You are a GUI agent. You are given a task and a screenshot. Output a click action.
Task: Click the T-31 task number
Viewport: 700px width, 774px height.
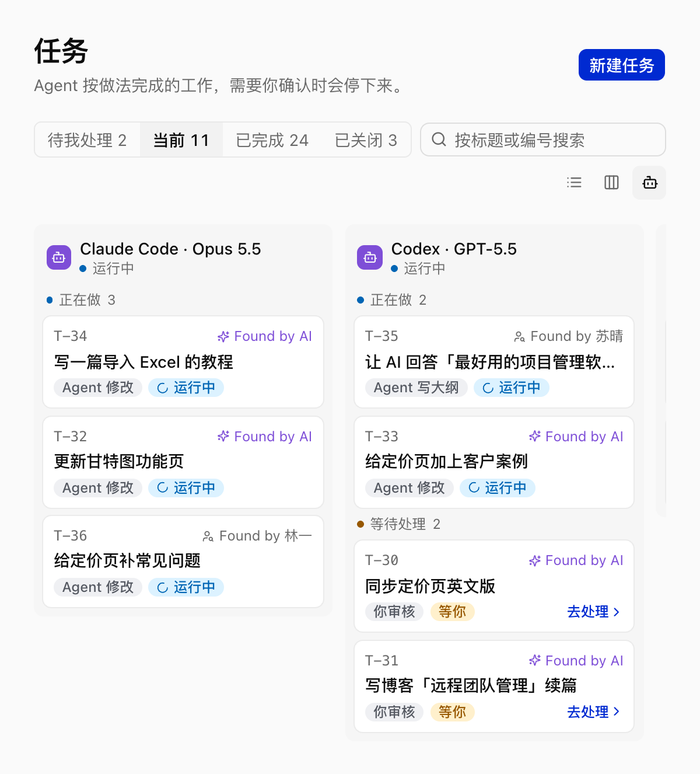coord(381,661)
